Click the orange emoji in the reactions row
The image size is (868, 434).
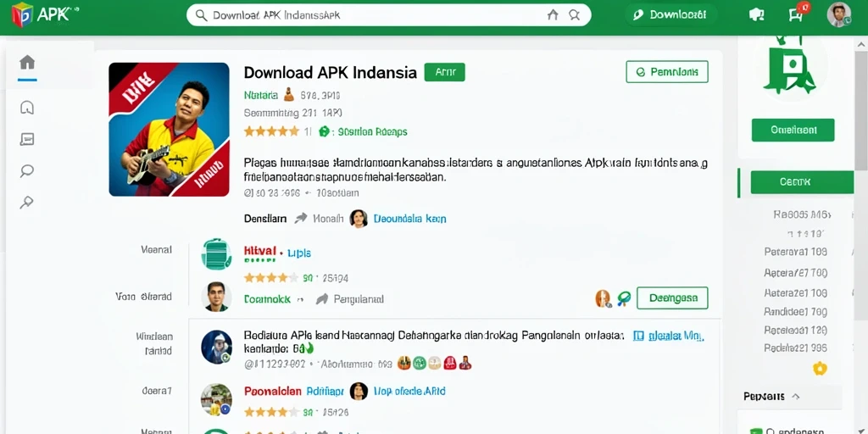pyautogui.click(x=404, y=363)
